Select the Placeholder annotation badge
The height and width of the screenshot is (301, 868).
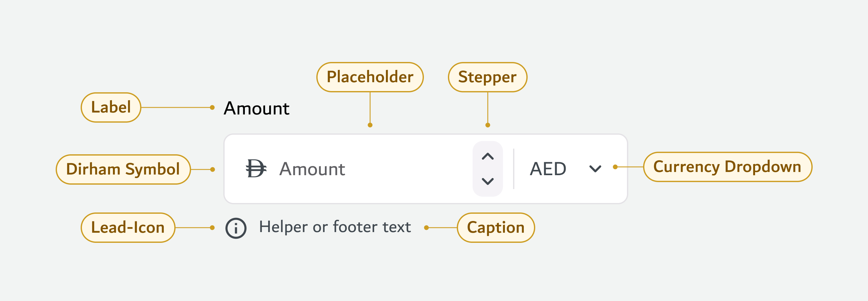point(370,77)
